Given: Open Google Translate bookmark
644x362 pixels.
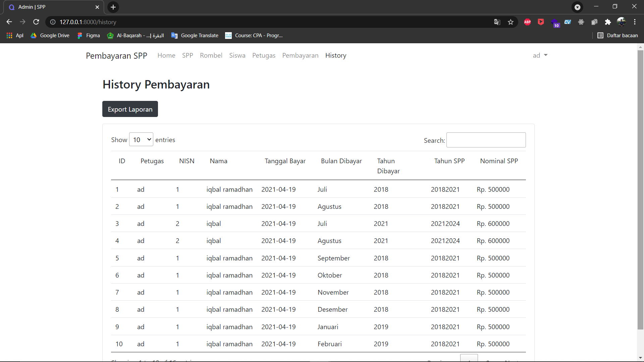Looking at the screenshot, I should pyautogui.click(x=195, y=35).
